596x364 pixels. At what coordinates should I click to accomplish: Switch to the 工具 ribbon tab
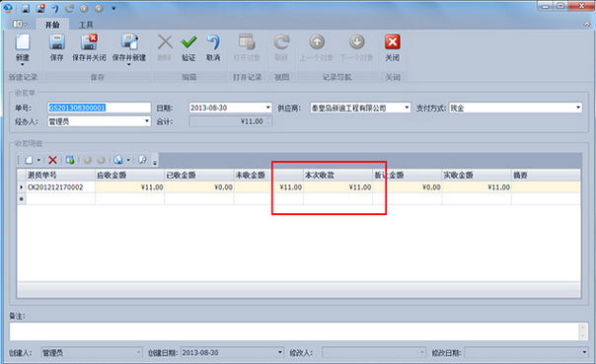(x=86, y=25)
